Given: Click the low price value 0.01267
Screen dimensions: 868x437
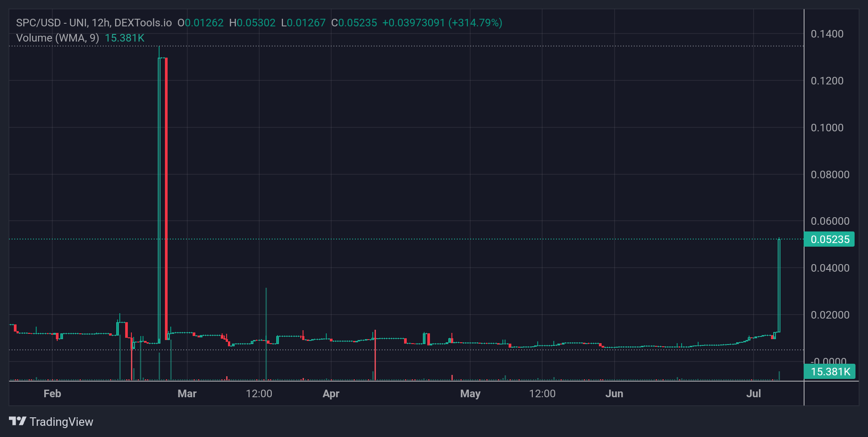Looking at the screenshot, I should 306,23.
